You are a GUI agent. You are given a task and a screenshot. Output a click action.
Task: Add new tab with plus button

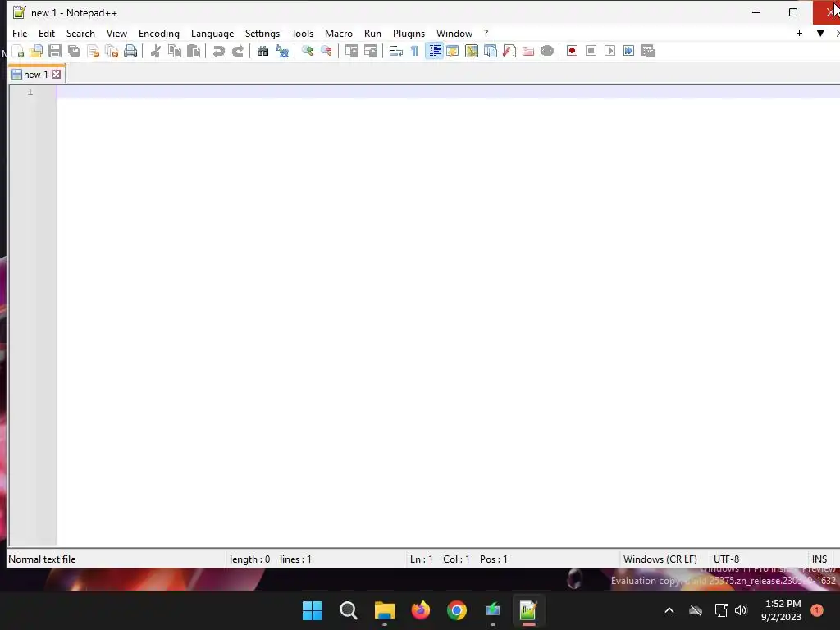[799, 33]
